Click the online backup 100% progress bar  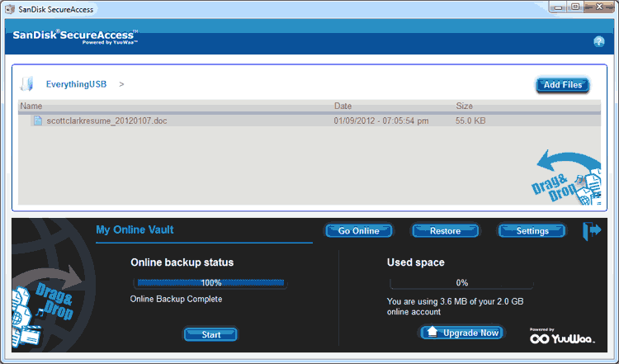(x=210, y=282)
